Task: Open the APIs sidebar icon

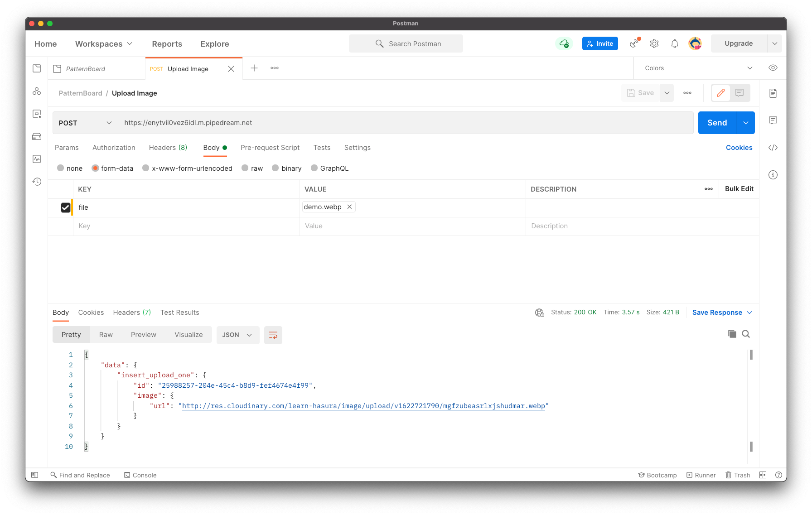Action: coord(37,91)
